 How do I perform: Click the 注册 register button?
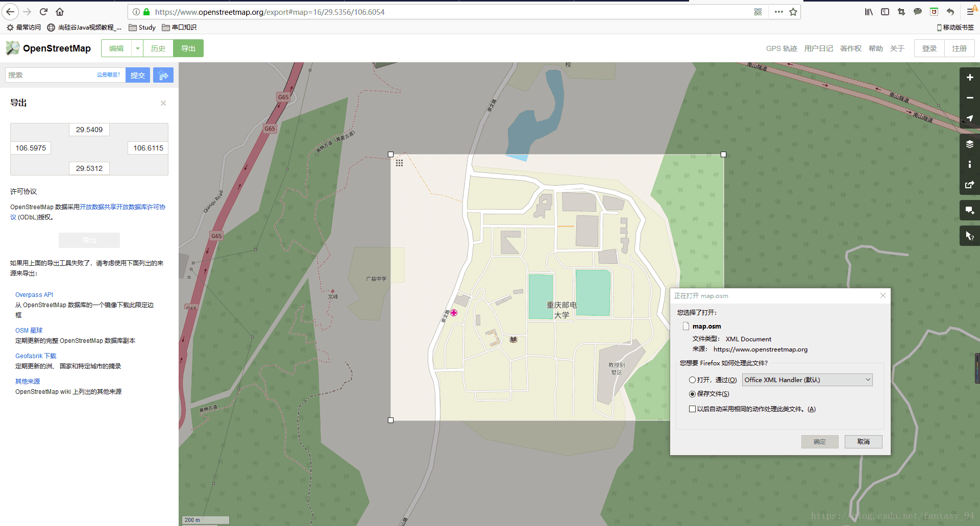pos(960,48)
